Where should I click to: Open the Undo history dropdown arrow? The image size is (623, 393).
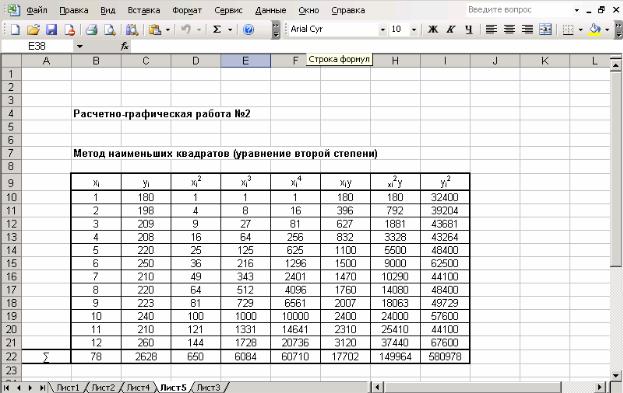199,30
